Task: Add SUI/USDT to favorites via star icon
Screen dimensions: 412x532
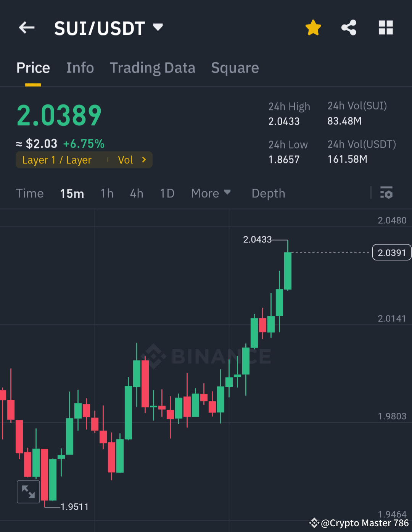Action: [313, 27]
